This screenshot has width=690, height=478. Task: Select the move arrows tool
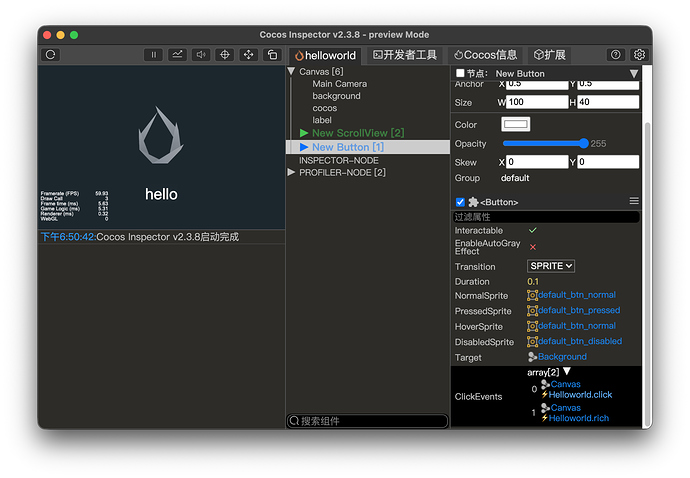pyautogui.click(x=249, y=55)
